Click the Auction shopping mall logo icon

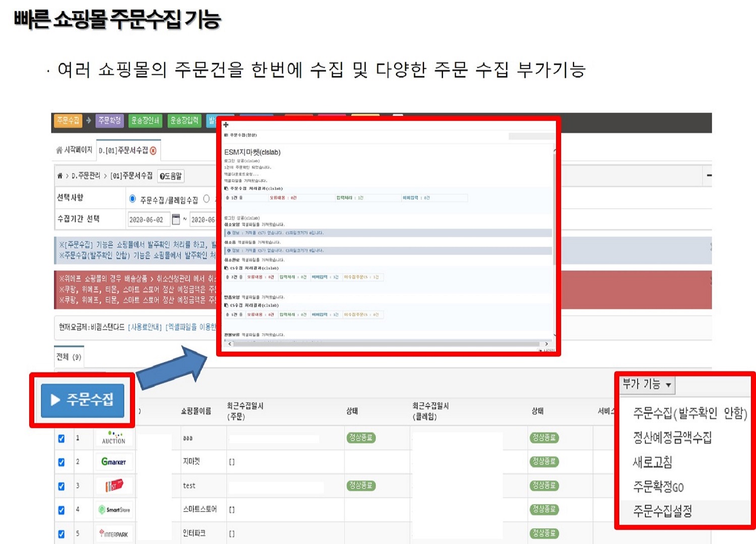(x=113, y=437)
